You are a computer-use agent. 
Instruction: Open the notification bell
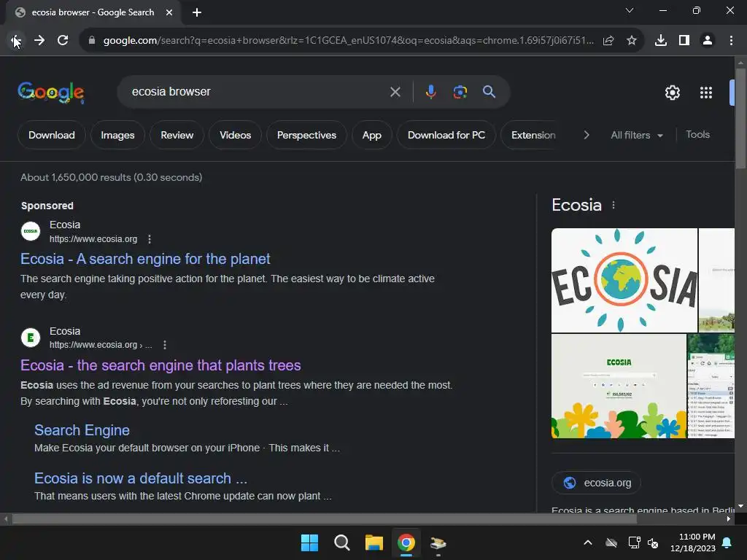pos(727,542)
